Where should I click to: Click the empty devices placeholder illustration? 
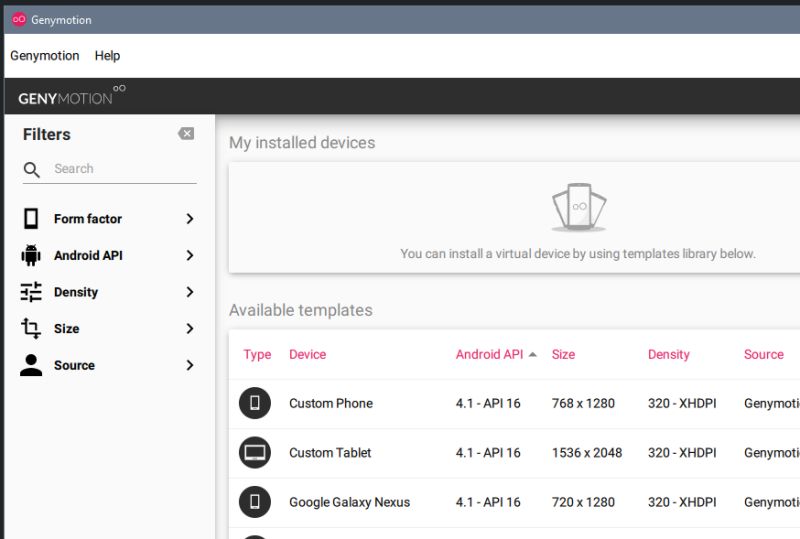point(579,208)
